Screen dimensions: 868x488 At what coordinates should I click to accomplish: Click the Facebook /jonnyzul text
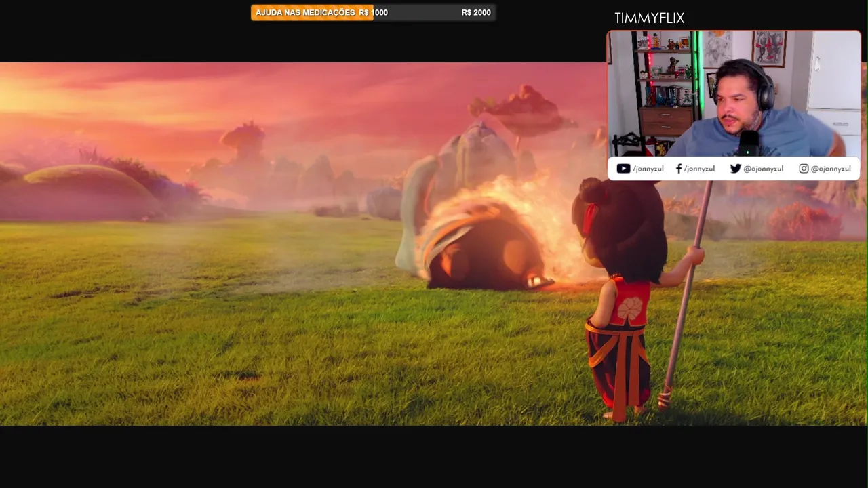point(699,169)
